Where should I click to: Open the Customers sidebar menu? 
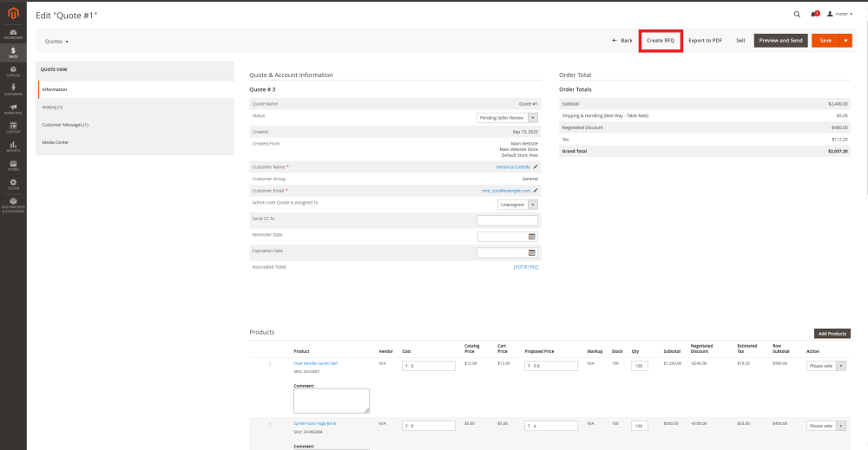[x=13, y=89]
